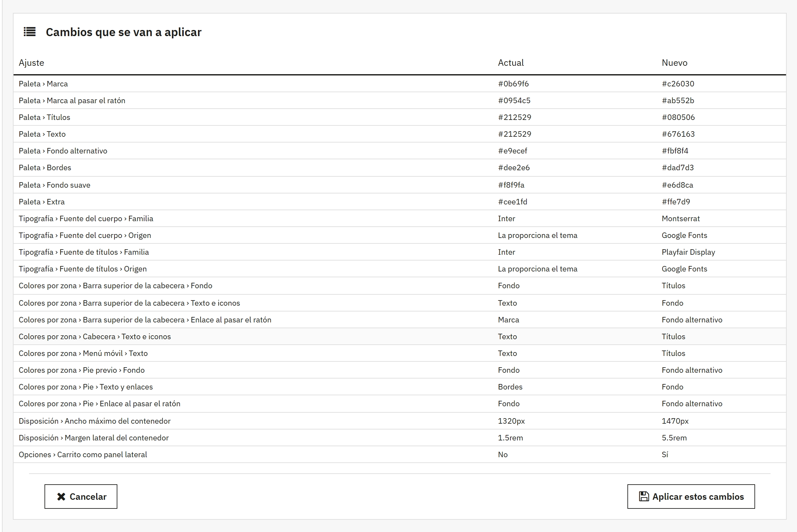797x532 pixels.
Task: Click 'Barra superior de la cabecera › Fondo' label
Action: pyautogui.click(x=115, y=286)
